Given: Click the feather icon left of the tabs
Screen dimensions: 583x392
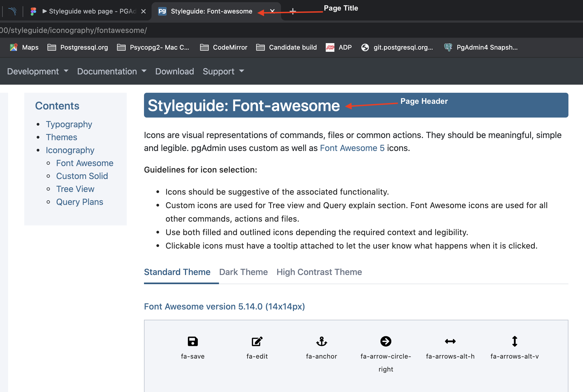Looking at the screenshot, I should click(x=12, y=11).
